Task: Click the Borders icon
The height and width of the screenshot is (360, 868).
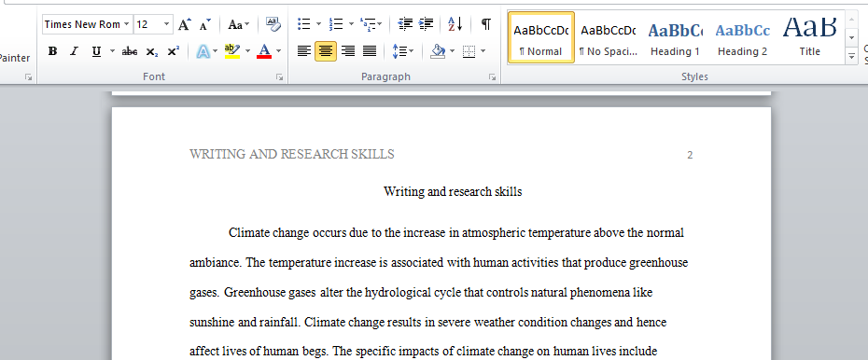Action: (469, 51)
